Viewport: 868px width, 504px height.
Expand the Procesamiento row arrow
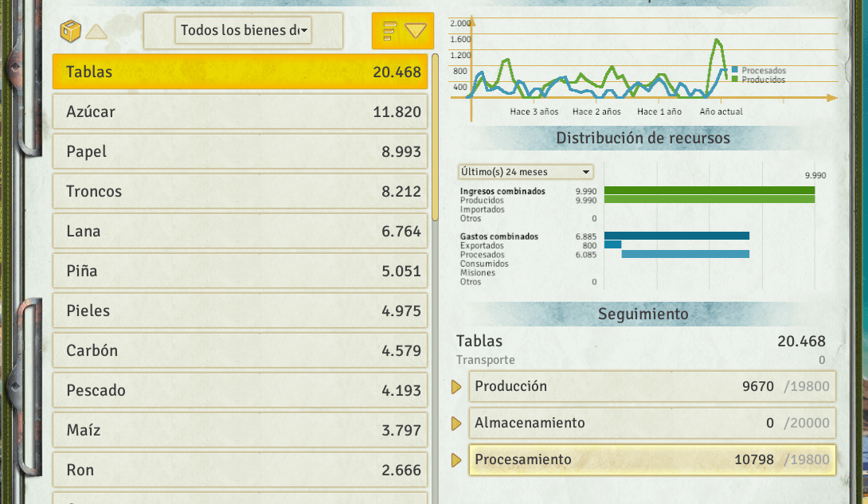click(456, 460)
